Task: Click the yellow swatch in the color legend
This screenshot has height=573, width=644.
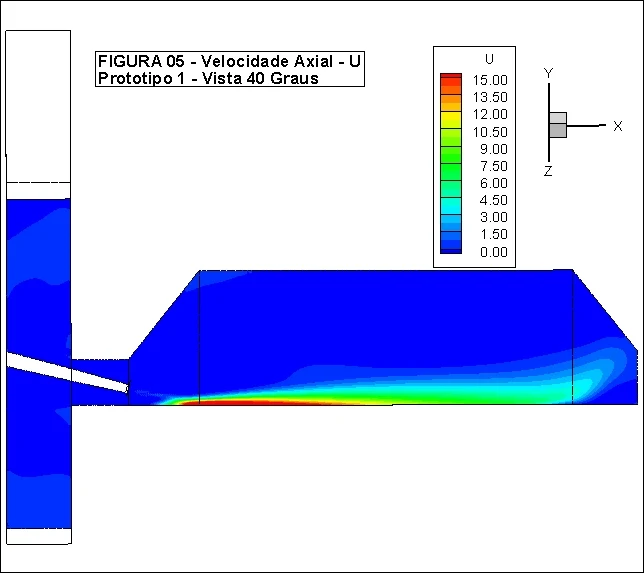Action: [451, 119]
